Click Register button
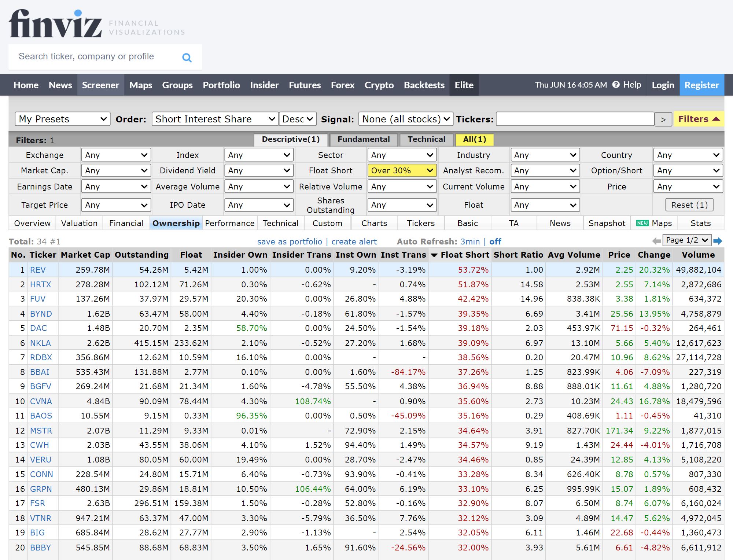Viewport: 733px width, 560px height. [702, 85]
